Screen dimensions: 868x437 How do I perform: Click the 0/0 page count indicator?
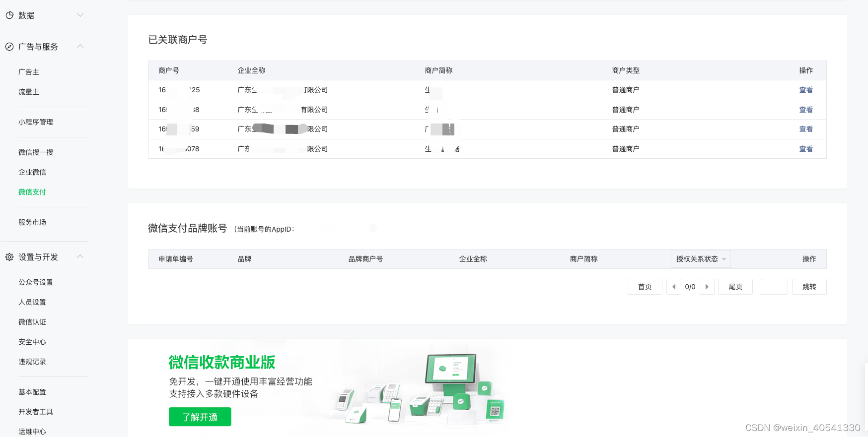[690, 287]
